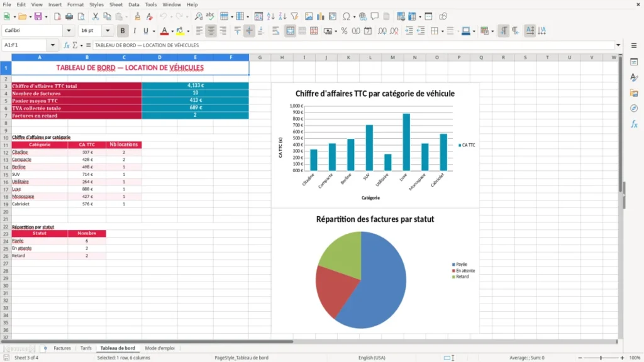
Task: Open the Borders dropdown arrow
Action: [x=442, y=31]
